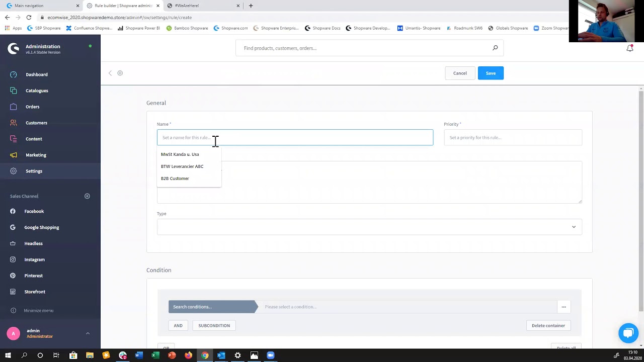The width and height of the screenshot is (644, 362).
Task: Open a new browser tab
Action: tap(251, 6)
